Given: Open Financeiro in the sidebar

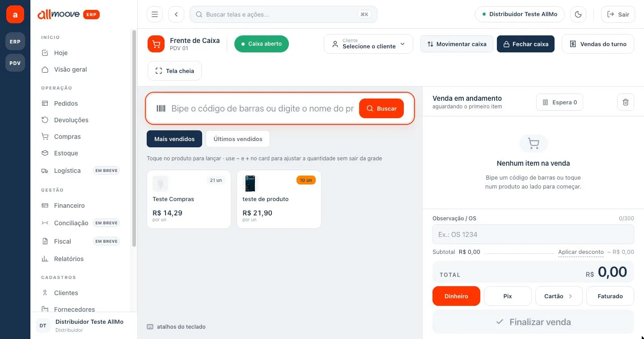Looking at the screenshot, I should click(x=80, y=206).
